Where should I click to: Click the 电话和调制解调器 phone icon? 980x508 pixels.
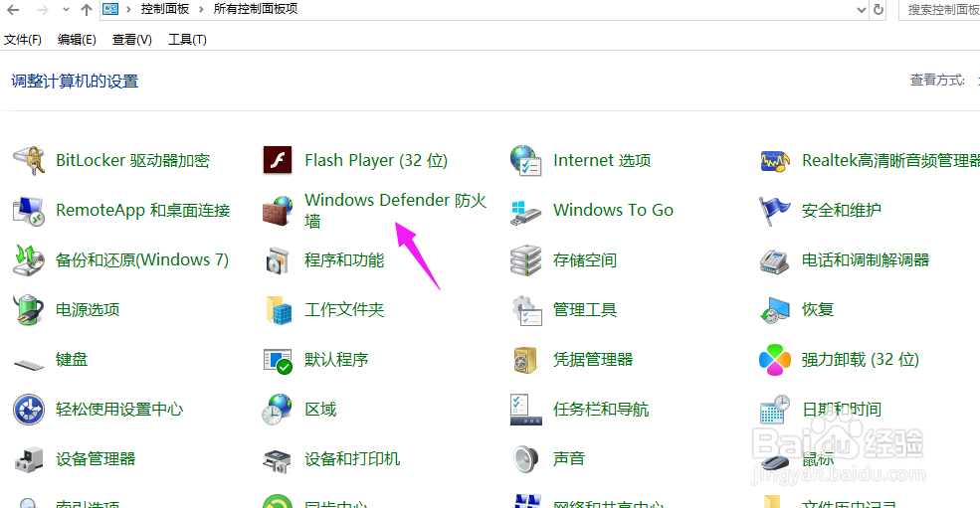[775, 260]
